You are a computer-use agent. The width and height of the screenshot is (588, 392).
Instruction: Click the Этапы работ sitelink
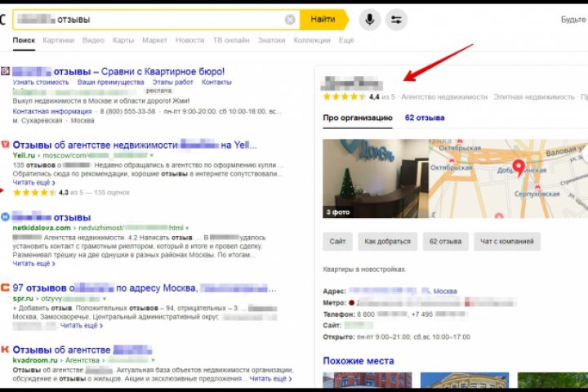click(x=172, y=82)
